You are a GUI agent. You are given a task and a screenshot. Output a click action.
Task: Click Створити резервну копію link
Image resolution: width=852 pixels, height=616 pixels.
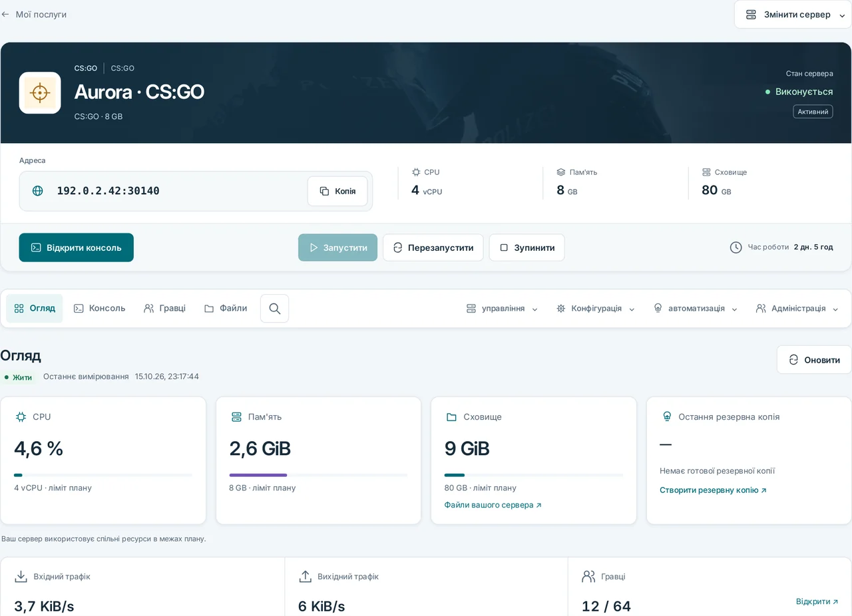(x=714, y=490)
